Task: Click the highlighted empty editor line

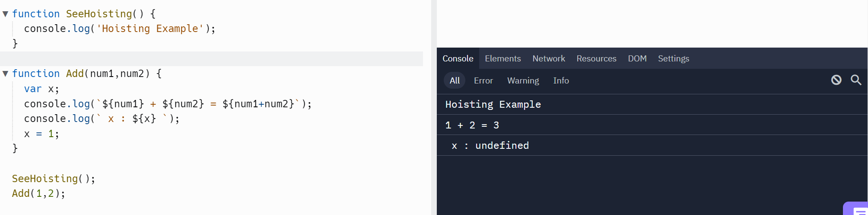Action: click(x=211, y=59)
